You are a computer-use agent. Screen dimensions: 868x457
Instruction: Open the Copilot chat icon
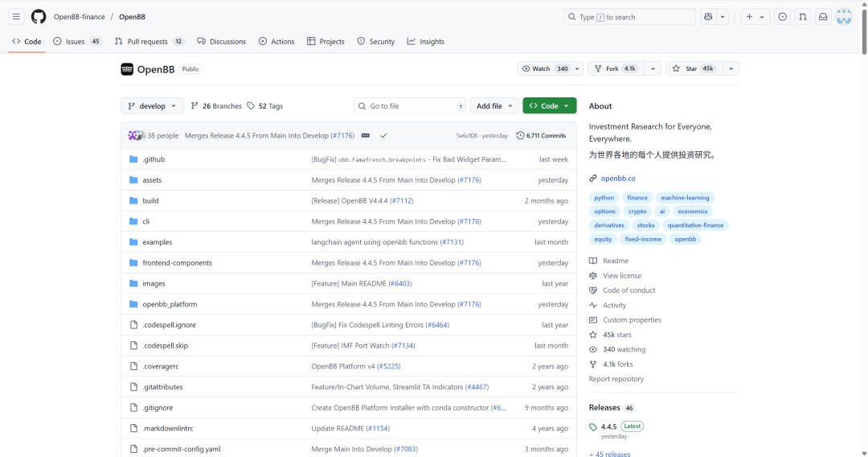708,17
